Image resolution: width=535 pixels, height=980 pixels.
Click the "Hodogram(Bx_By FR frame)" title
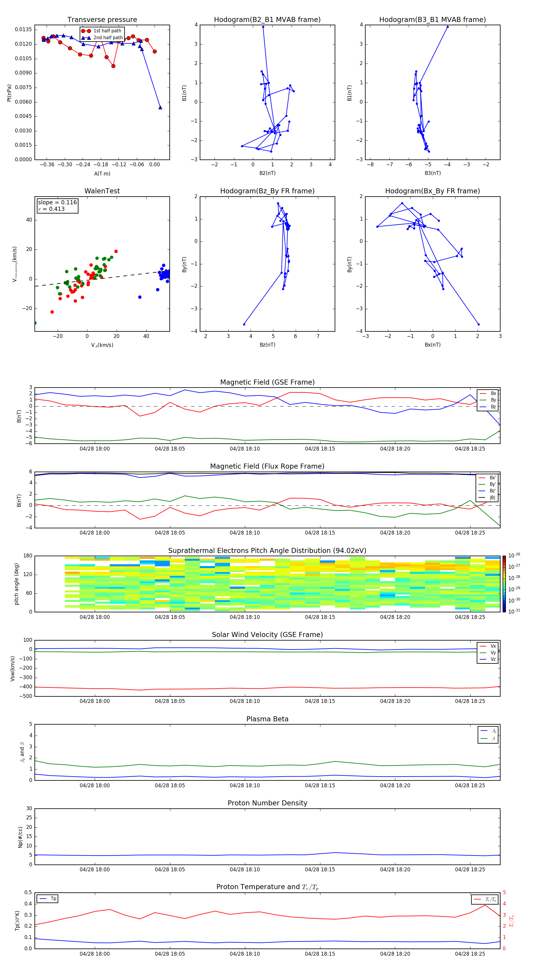coord(432,191)
